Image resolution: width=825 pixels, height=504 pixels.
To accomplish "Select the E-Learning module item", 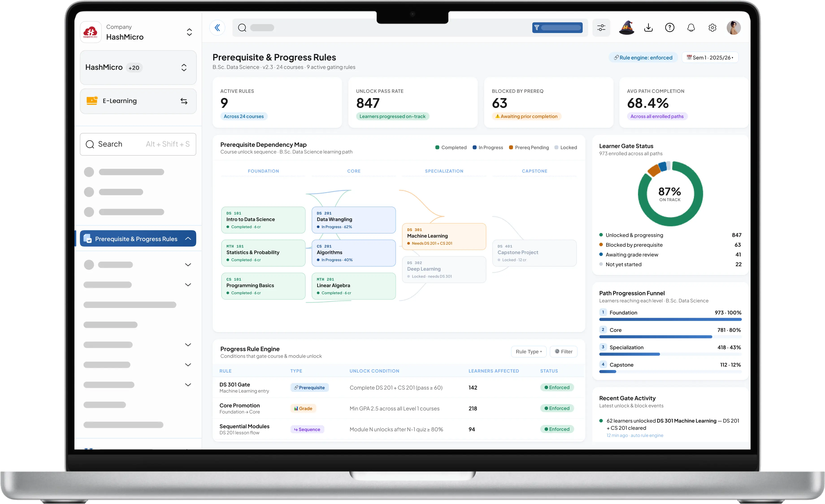I will point(138,101).
